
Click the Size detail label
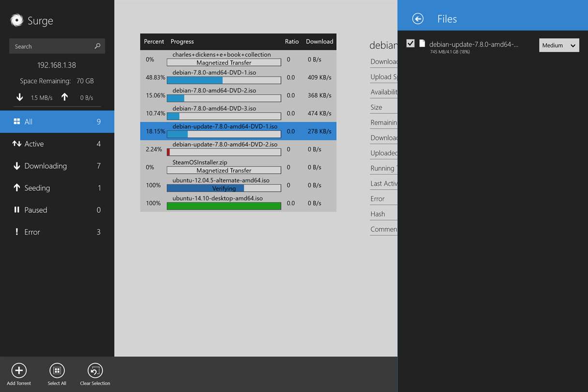click(x=376, y=107)
